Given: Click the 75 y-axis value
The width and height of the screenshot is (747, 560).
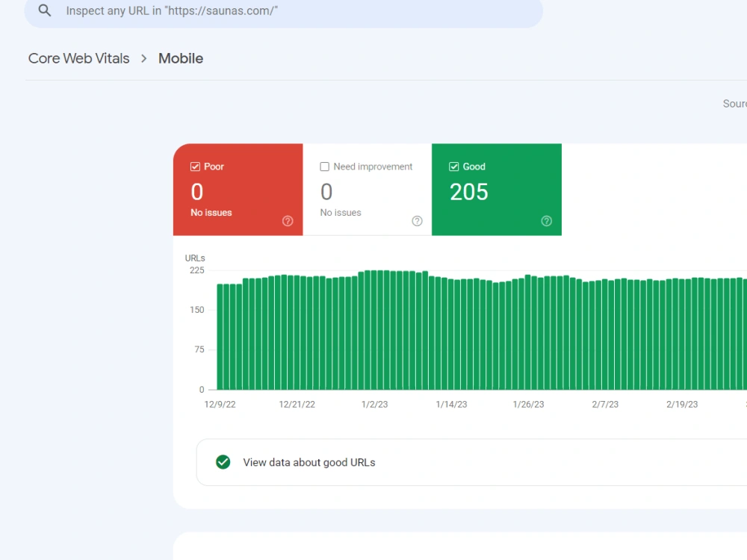Looking at the screenshot, I should 199,349.
